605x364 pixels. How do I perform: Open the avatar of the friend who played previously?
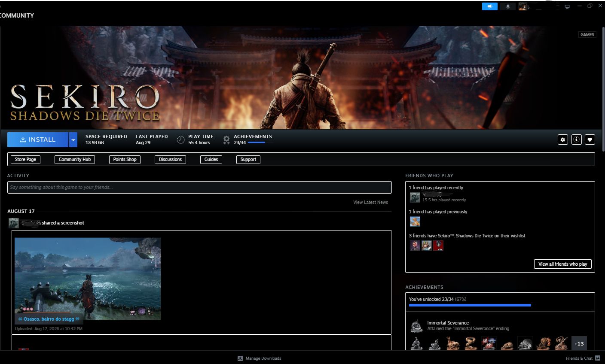[x=415, y=221]
